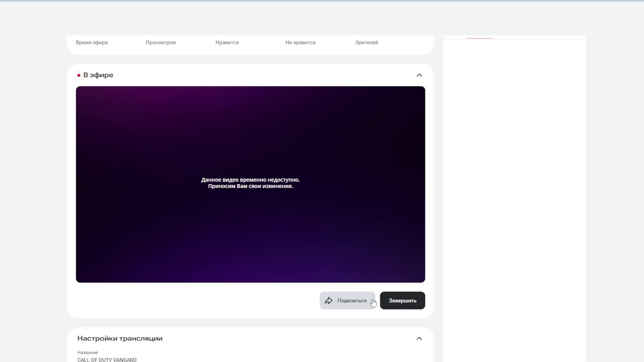Select the red-underlined tab in the right panel
Image resolution: width=644 pixels, height=362 pixels.
479,37
